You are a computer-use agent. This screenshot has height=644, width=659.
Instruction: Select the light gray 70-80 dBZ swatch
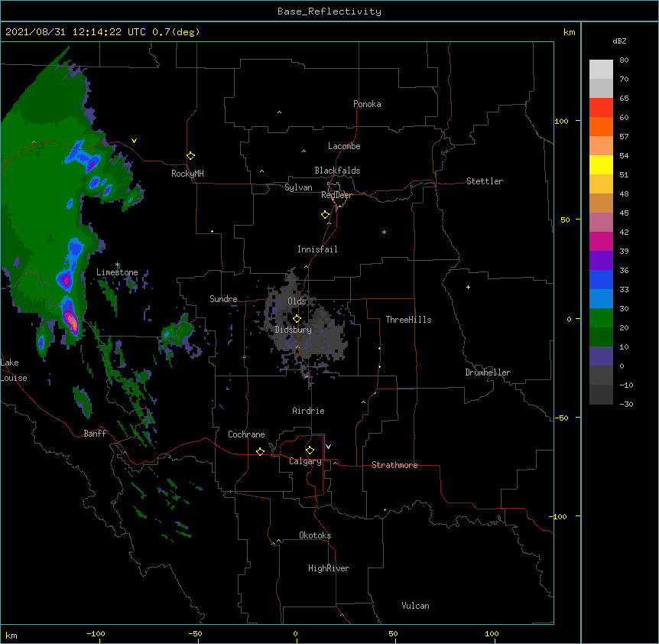pyautogui.click(x=601, y=69)
